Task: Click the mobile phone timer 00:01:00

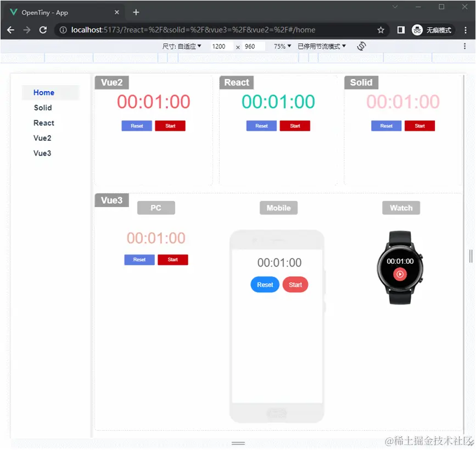Action: [279, 263]
